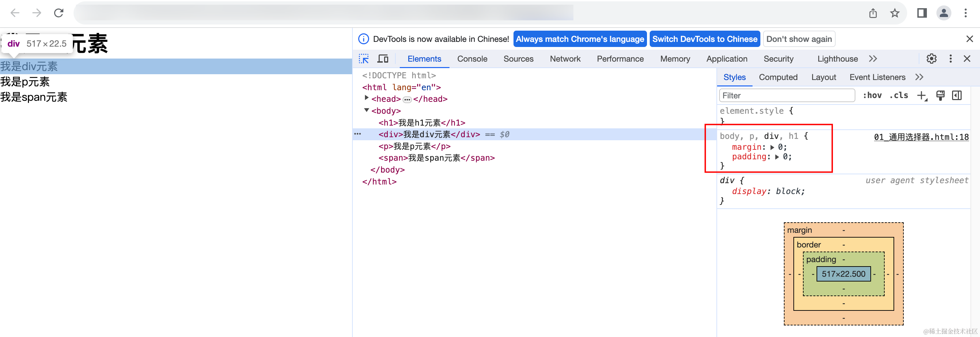980x337 pixels.
Task: Switch to Elements tab
Action: pyautogui.click(x=424, y=59)
